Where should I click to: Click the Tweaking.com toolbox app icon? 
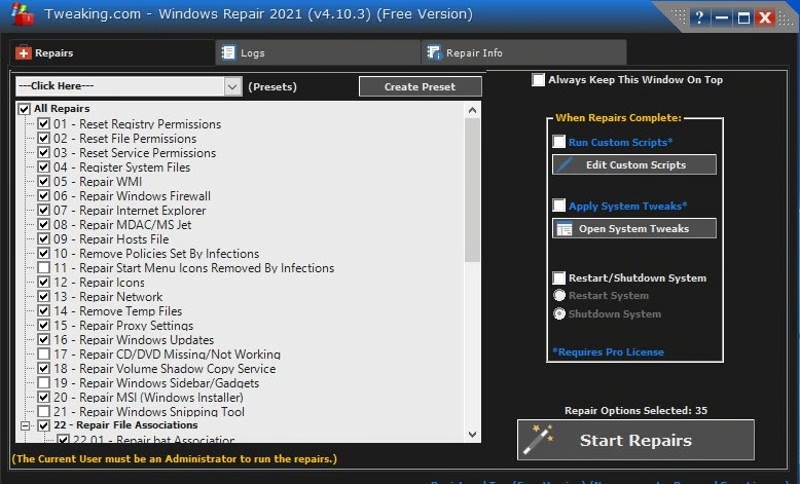22,14
